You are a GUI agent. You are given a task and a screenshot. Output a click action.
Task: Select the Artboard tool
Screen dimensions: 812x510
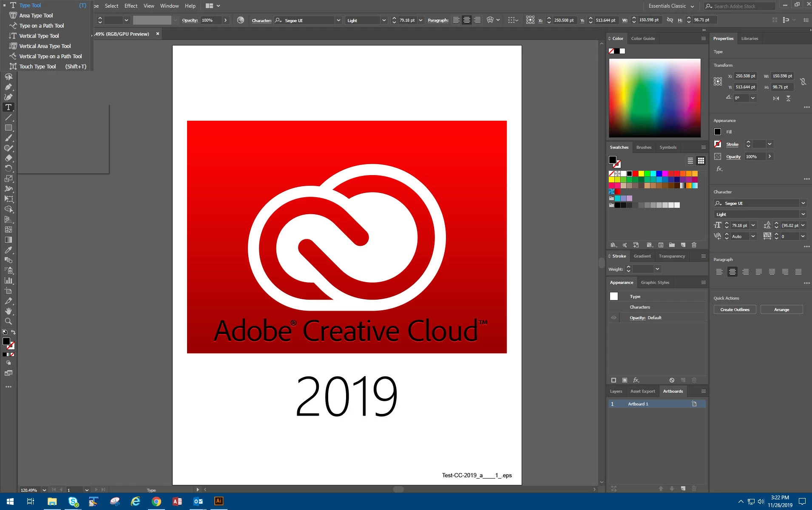[9, 291]
